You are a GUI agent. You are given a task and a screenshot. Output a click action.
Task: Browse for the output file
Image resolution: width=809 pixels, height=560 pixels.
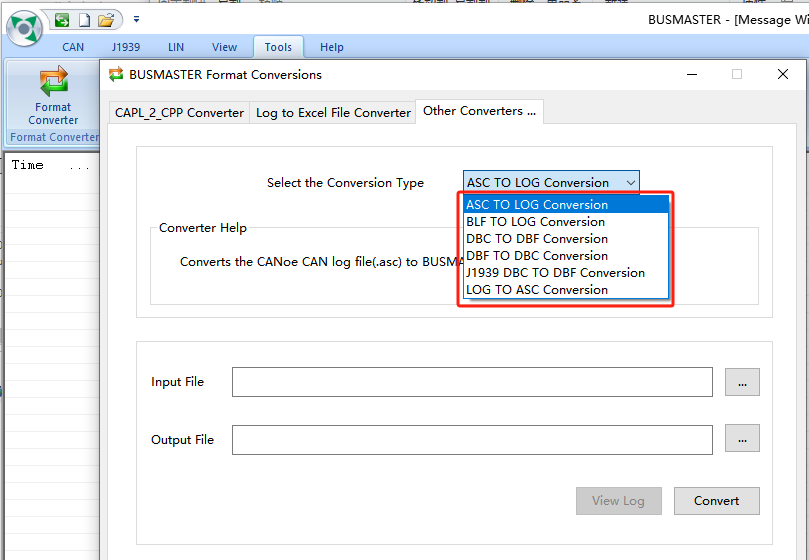(742, 438)
